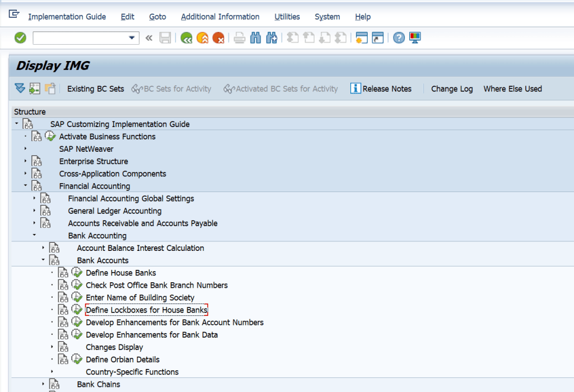This screenshot has height=392, width=574.
Task: Click the yellow Exit arrow icon
Action: pyautogui.click(x=202, y=38)
